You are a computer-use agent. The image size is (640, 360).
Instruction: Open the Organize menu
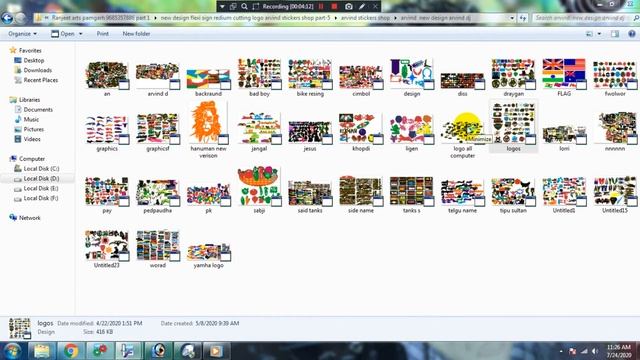(x=22, y=34)
